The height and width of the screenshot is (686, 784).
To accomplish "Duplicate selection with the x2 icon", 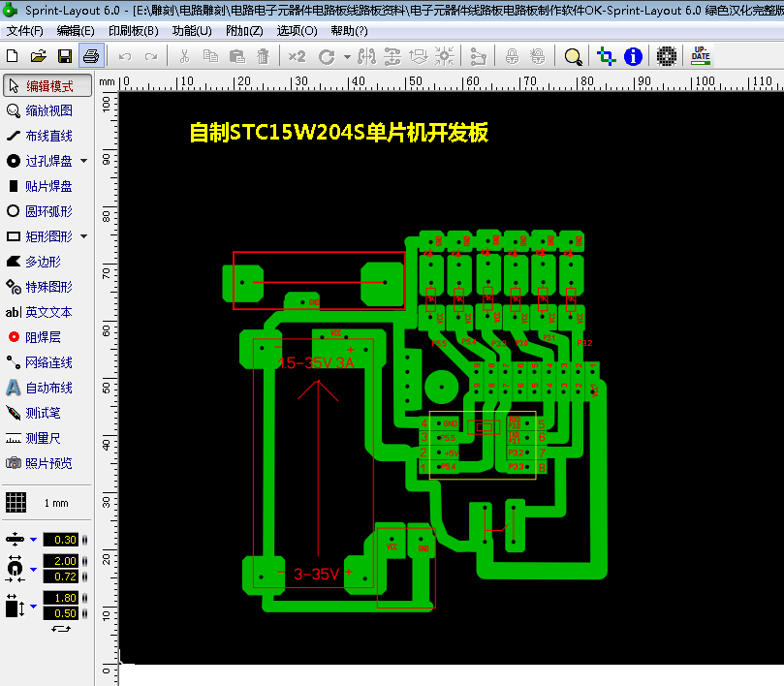I will coord(297,56).
